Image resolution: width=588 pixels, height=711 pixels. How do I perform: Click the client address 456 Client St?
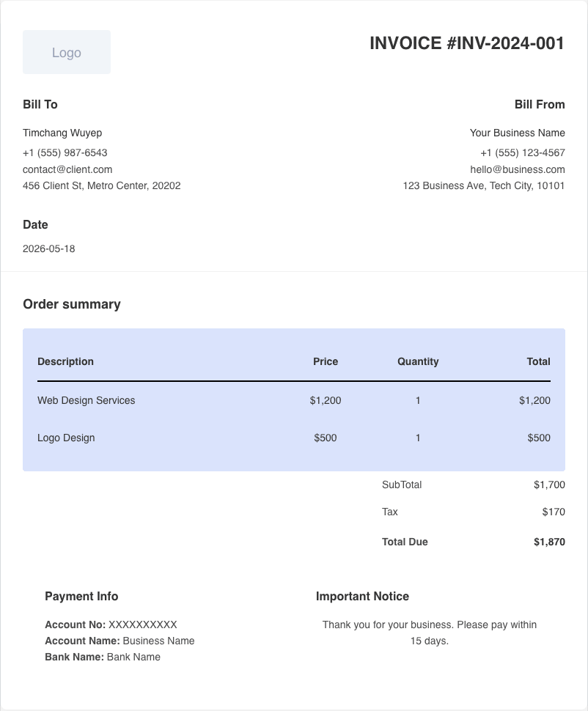[102, 186]
